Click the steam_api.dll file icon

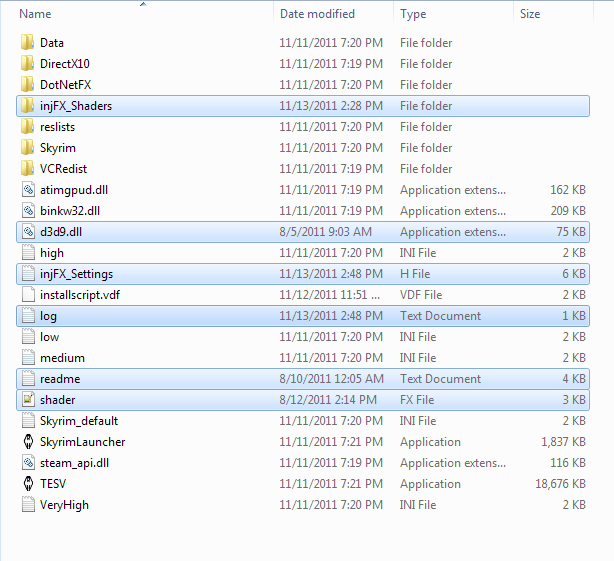click(x=27, y=463)
